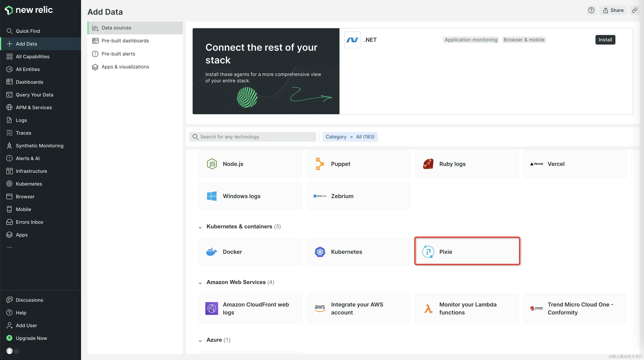Select Monitor your Lambda functions tile
The image size is (644, 360).
point(467,308)
